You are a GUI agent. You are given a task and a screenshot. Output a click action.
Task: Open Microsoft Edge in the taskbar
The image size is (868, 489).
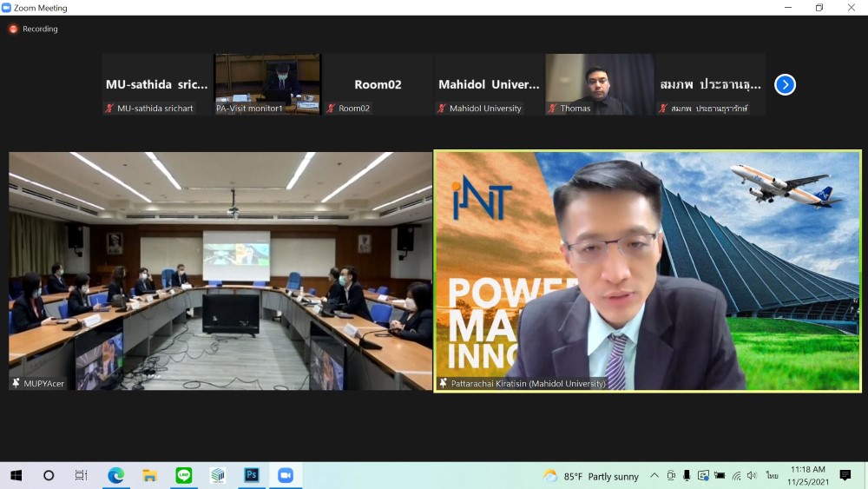[115, 475]
